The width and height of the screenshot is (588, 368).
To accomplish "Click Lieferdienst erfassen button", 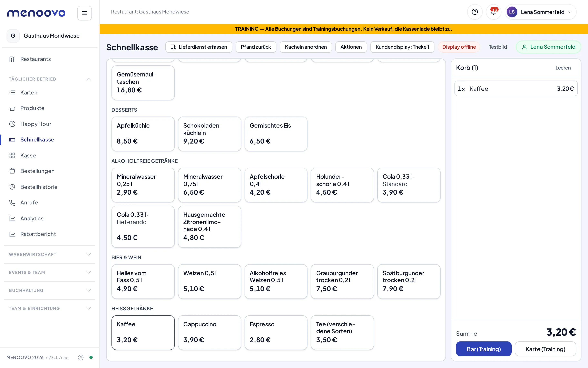I will pyautogui.click(x=199, y=47).
